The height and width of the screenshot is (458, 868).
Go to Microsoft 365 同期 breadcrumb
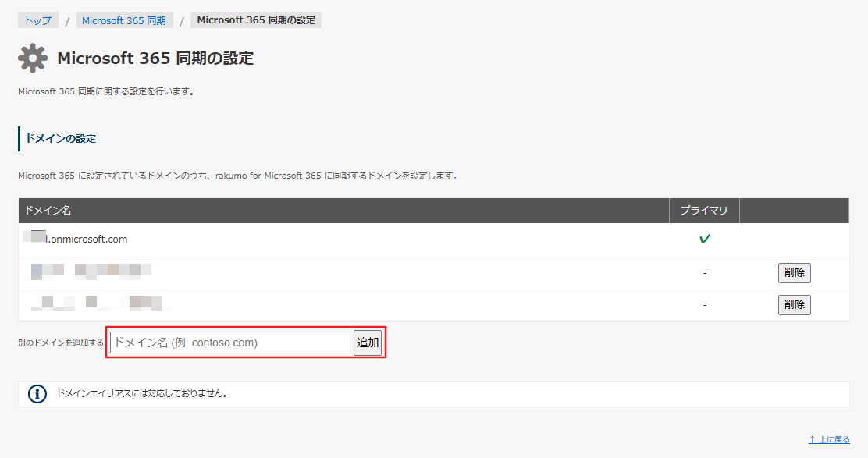124,20
